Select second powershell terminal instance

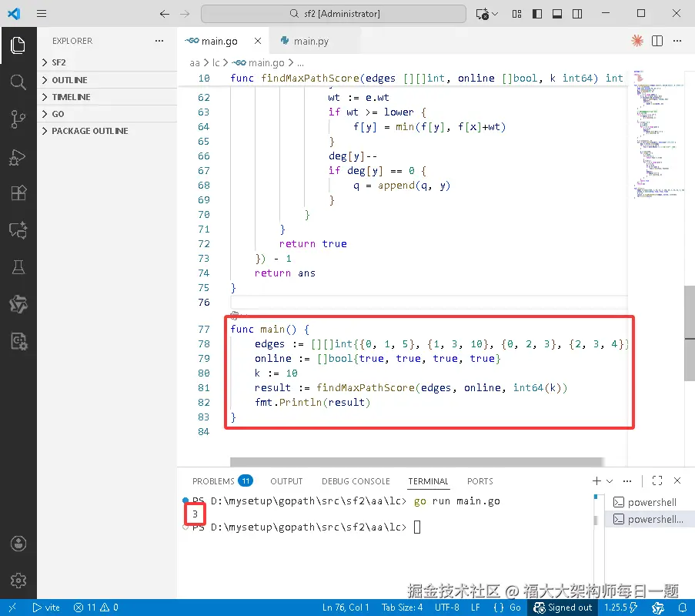648,519
